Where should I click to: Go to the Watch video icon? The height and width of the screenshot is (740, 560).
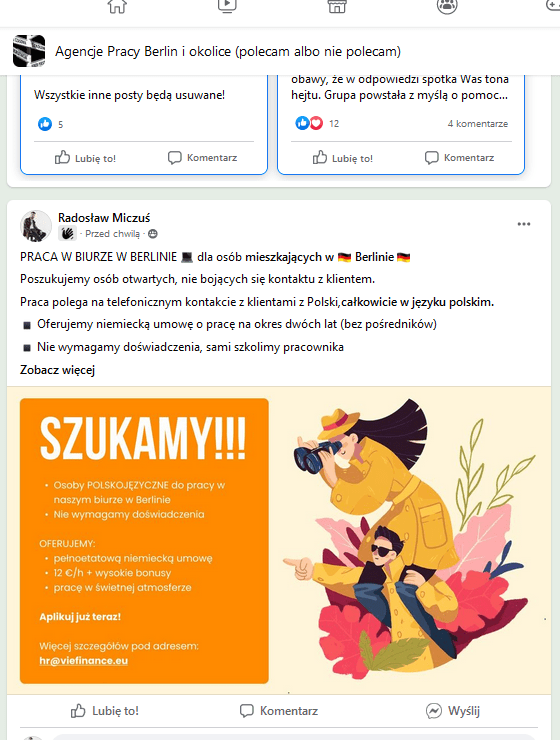[x=227, y=6]
